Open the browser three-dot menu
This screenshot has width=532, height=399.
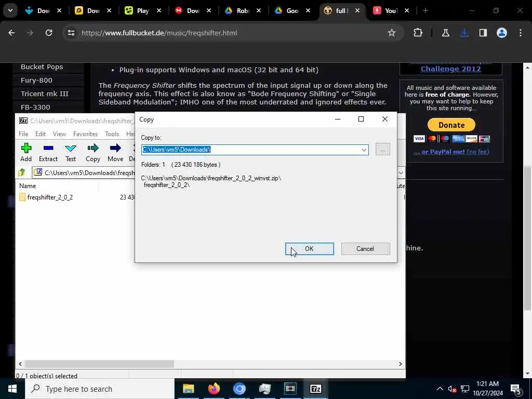(521, 33)
